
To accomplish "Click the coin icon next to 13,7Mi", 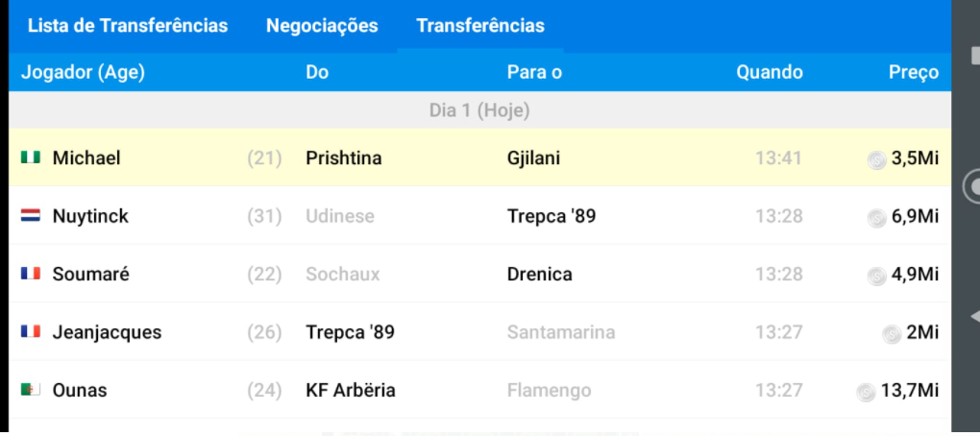I will point(866,392).
